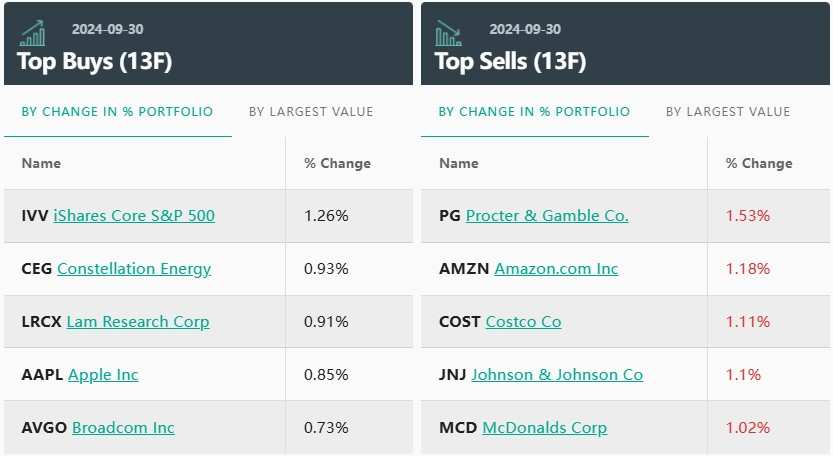Switch Top Buys to By Largest Value tab
Viewport: 833px width, 456px height.
click(311, 112)
